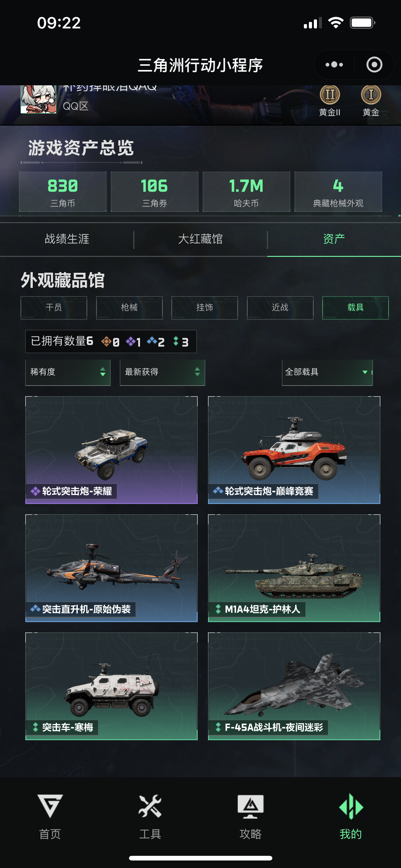The width and height of the screenshot is (401, 868).
Task: Expand the 全部载具 dropdown
Action: tap(327, 372)
